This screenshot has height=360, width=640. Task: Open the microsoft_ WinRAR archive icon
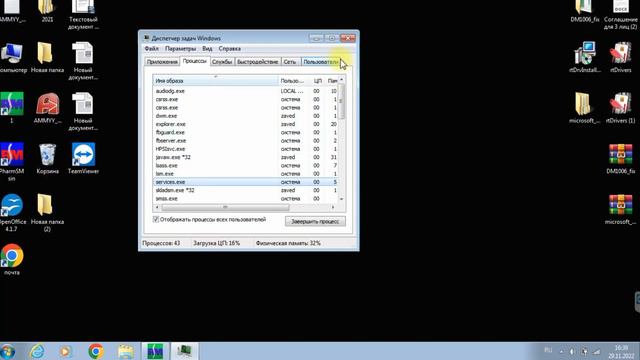pos(620,209)
